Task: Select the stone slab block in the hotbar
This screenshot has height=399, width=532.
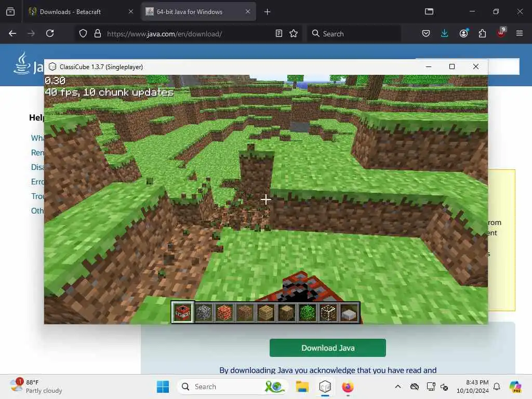Action: [x=349, y=312]
